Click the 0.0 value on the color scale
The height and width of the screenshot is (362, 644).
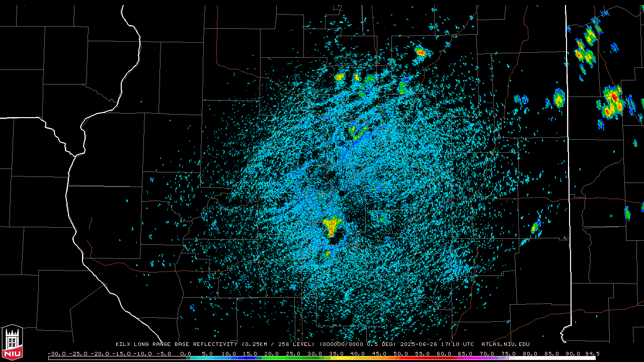[186, 353]
